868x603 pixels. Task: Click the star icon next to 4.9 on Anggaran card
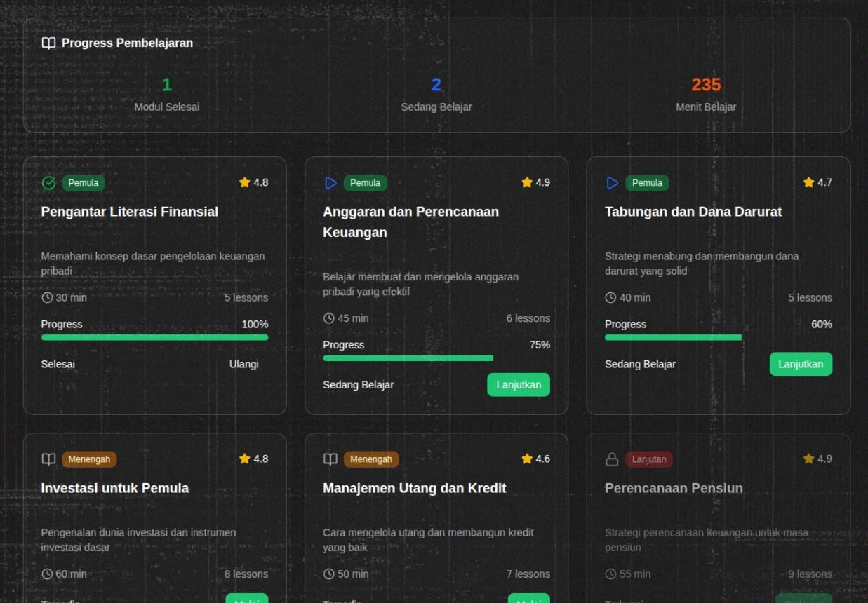[x=527, y=182]
